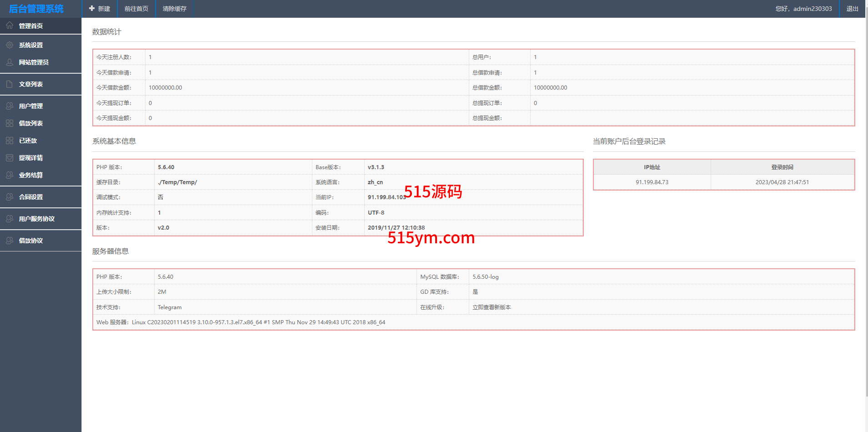Click the page's vertical scrollbar
The image size is (868, 432).
click(866, 205)
